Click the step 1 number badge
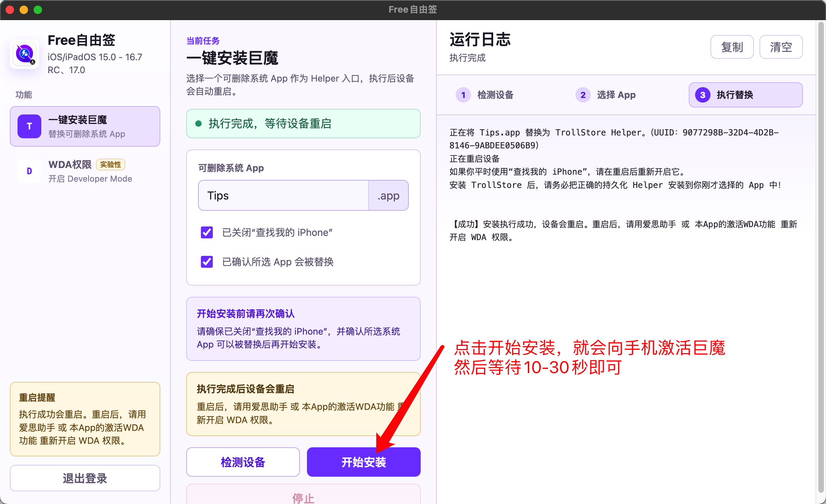The height and width of the screenshot is (504, 826). (463, 95)
